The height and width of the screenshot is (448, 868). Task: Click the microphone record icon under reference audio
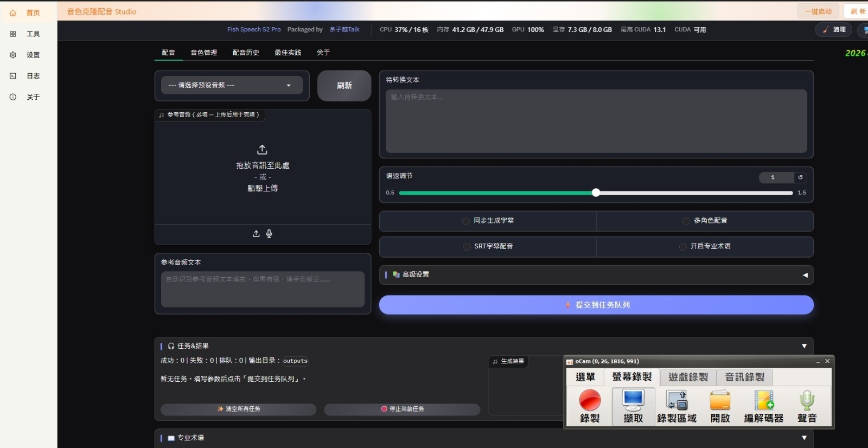click(x=269, y=234)
